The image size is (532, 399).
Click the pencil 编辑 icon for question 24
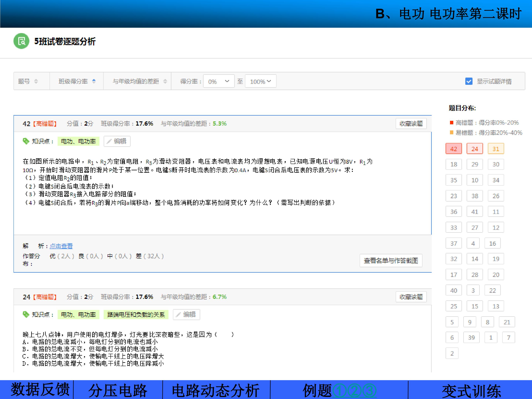coord(178,315)
